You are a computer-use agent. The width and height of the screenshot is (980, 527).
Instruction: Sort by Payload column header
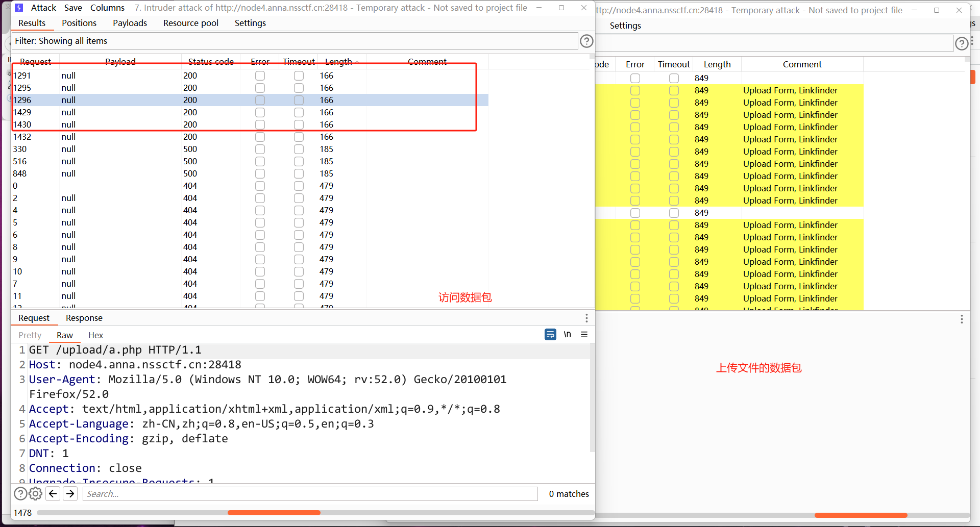120,62
